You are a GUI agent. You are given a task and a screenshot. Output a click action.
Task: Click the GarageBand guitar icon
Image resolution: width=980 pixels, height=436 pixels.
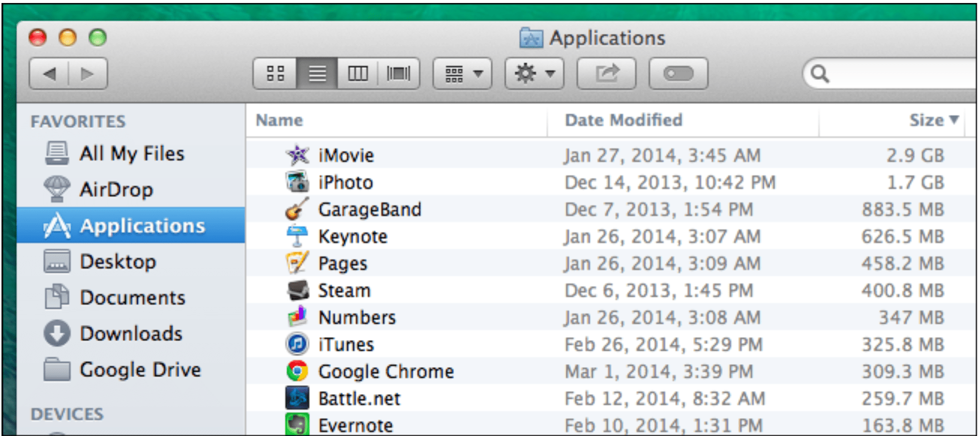pos(297,209)
